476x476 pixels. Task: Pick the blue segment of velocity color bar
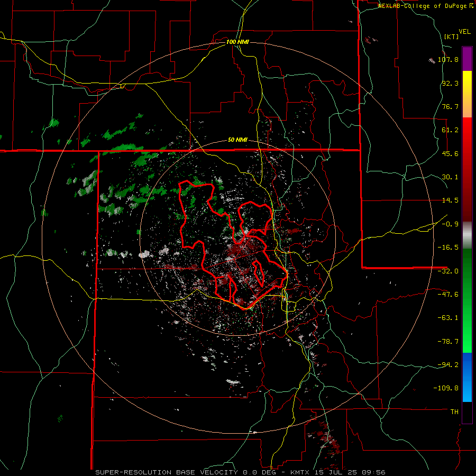click(467, 377)
